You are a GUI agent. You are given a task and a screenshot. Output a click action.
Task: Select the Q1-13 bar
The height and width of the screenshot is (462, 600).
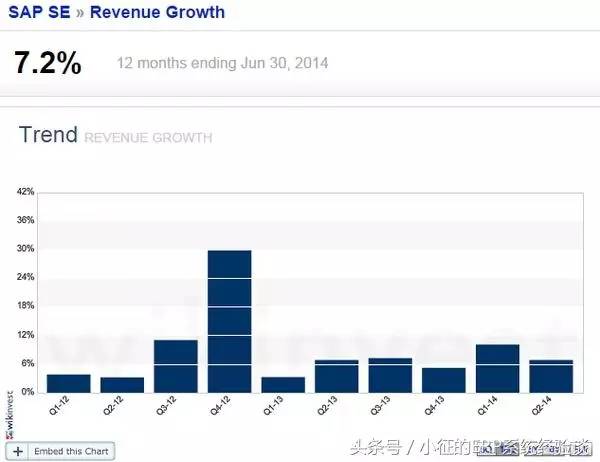(283, 384)
